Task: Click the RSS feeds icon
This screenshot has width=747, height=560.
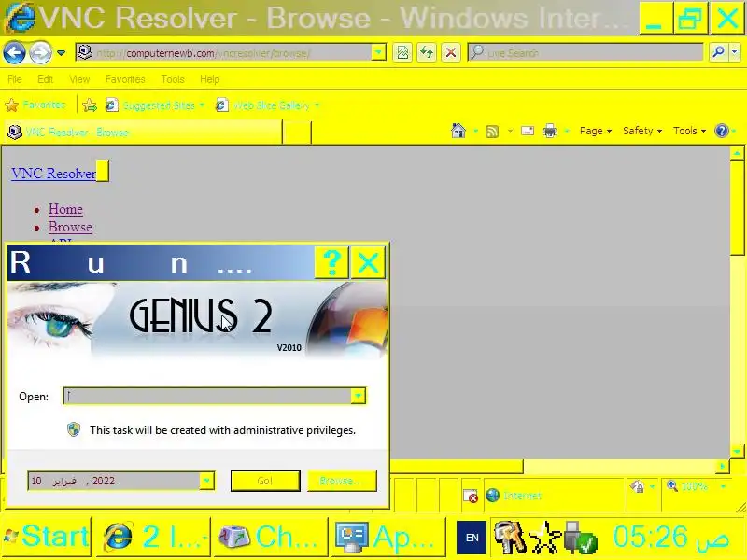Action: 492,131
